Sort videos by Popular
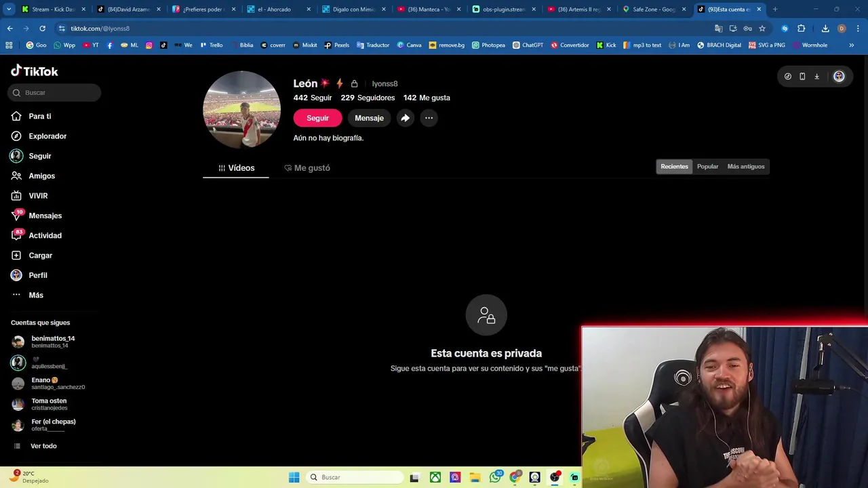 [x=707, y=167]
